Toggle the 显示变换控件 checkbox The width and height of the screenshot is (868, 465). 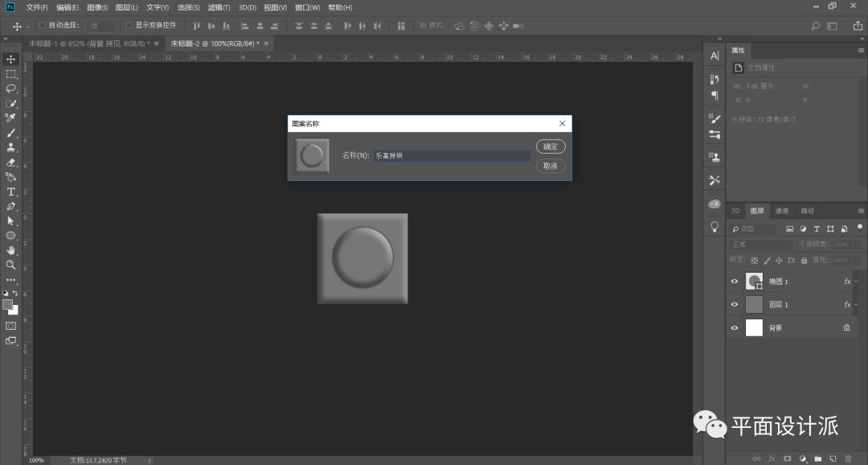click(x=129, y=25)
